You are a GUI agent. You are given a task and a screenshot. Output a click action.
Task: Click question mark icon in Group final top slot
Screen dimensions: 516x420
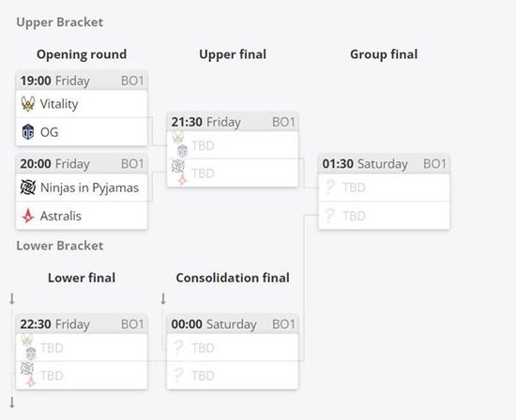[329, 187]
